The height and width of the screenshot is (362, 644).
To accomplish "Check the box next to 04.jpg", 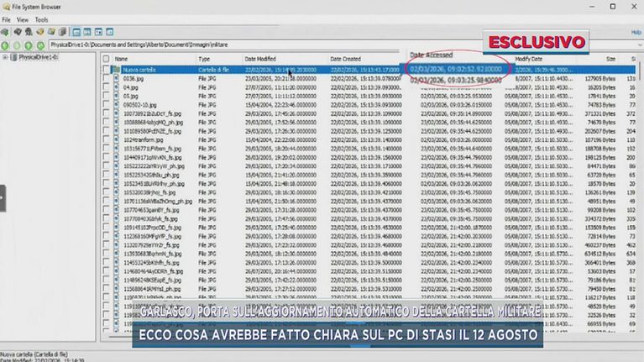I will click(106, 87).
